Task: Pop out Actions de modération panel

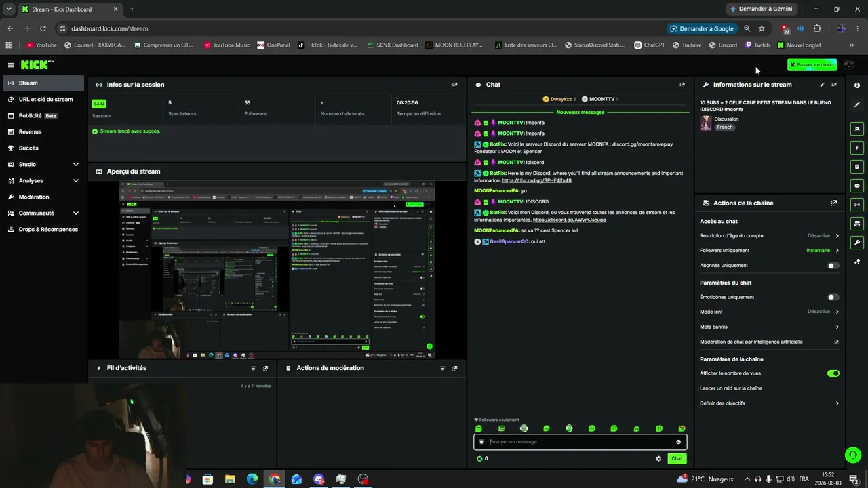Action: click(x=454, y=368)
